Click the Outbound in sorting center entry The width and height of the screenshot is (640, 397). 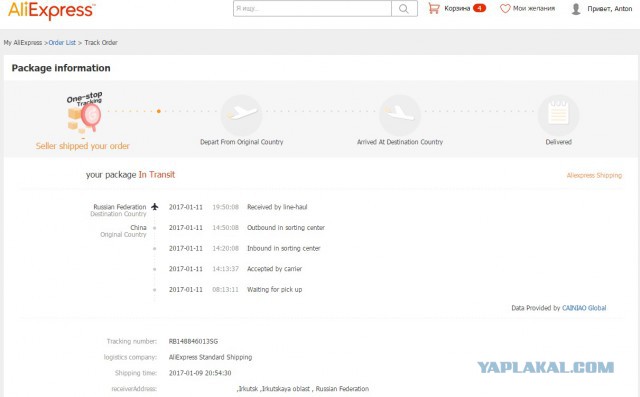pyautogui.click(x=286, y=228)
